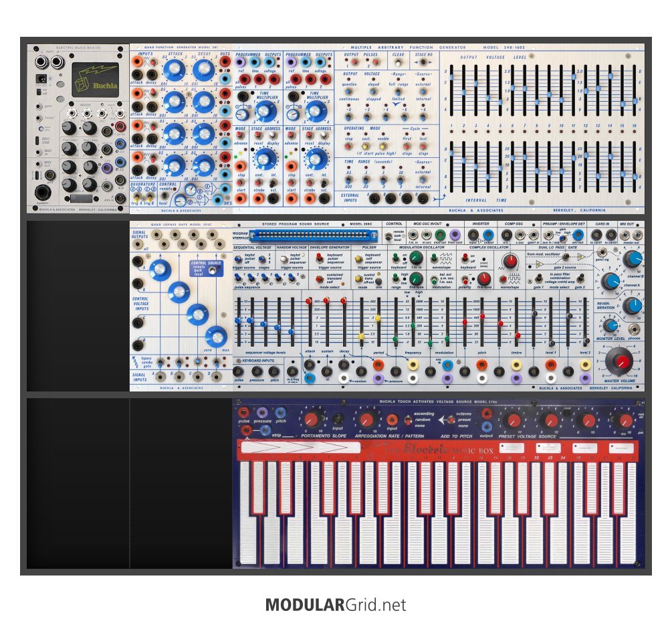
Task: Click the blue Inverter output jack
Action: (x=488, y=235)
